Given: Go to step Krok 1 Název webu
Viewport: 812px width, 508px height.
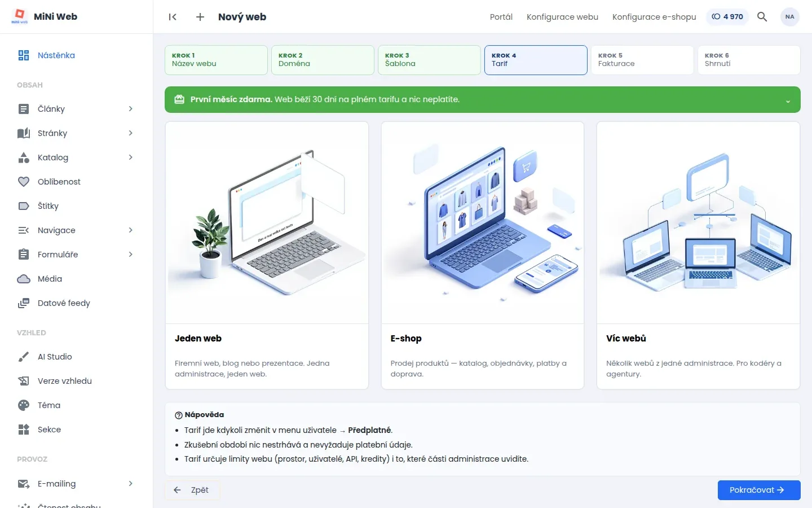Looking at the screenshot, I should [x=216, y=60].
